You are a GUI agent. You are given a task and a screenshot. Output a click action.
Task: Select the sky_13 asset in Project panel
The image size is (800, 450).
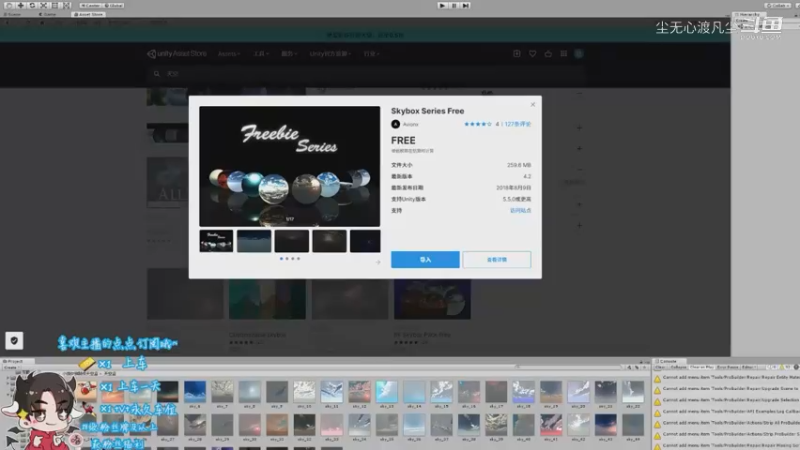(387, 394)
